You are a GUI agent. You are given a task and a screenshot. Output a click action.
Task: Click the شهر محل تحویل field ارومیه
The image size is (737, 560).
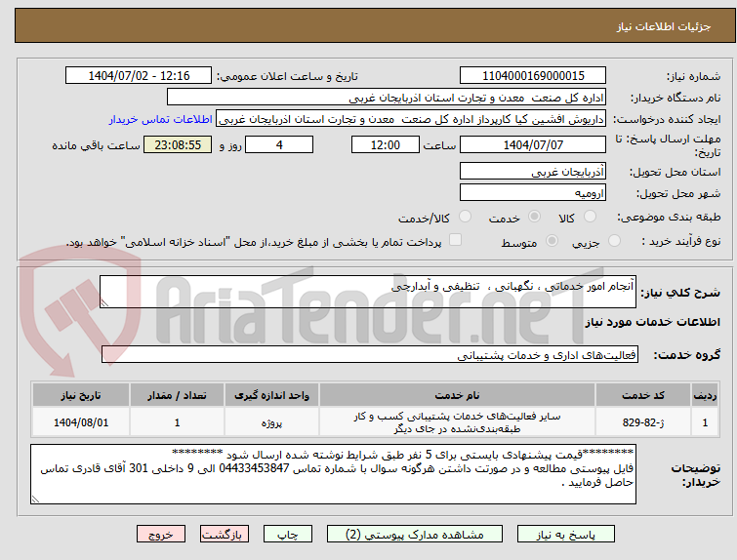click(x=533, y=192)
